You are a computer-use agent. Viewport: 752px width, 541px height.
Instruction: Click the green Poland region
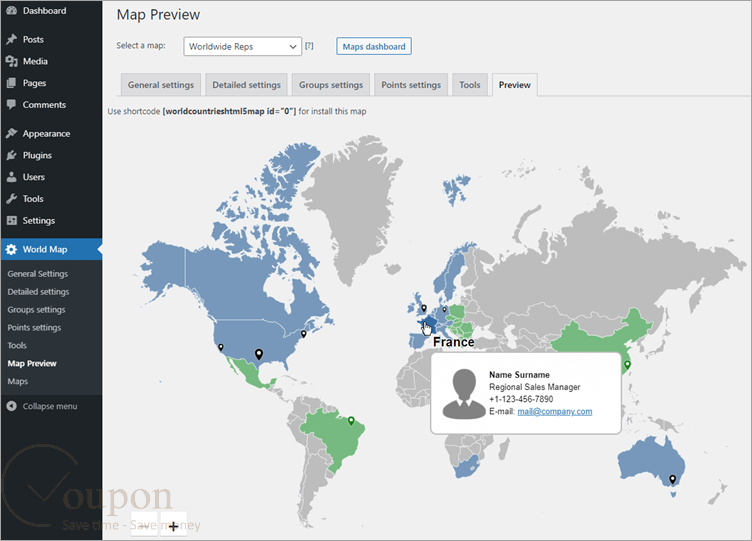click(457, 313)
